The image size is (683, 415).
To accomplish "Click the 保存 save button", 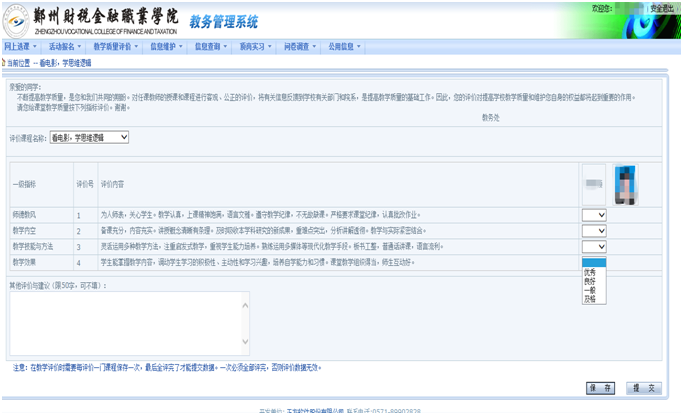I will coord(600,388).
